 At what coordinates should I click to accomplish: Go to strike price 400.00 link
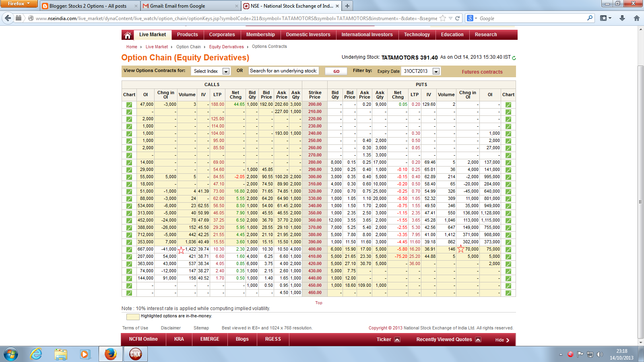(315, 249)
